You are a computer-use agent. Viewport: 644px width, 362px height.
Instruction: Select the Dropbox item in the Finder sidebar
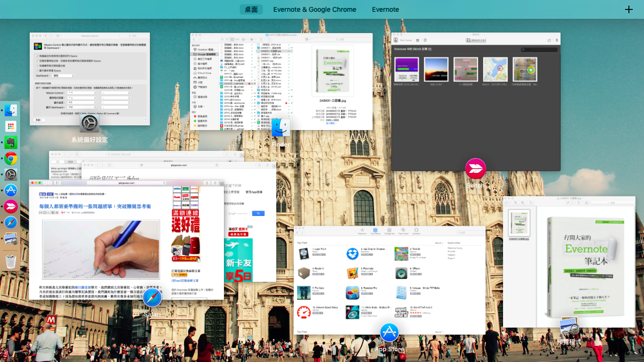(204, 49)
